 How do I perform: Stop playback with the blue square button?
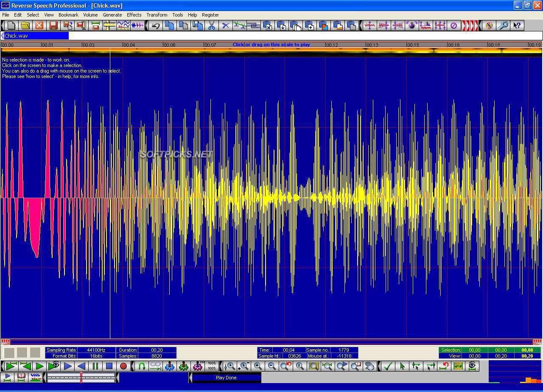coord(109,366)
